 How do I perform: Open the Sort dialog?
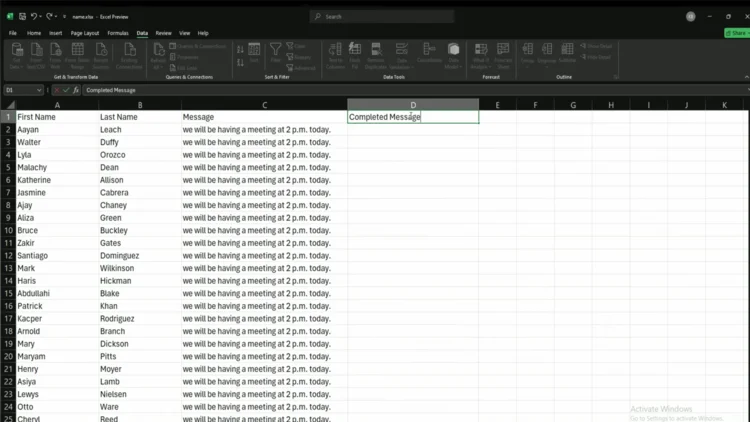click(254, 53)
